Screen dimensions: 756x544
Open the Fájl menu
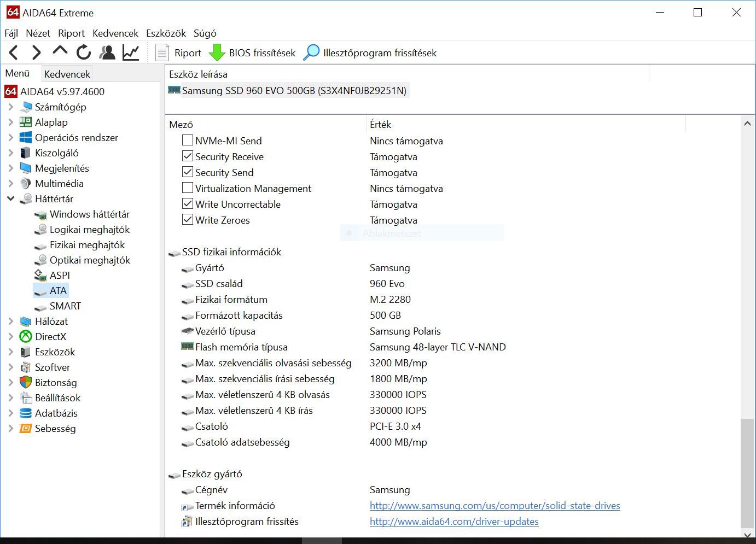tap(11, 33)
